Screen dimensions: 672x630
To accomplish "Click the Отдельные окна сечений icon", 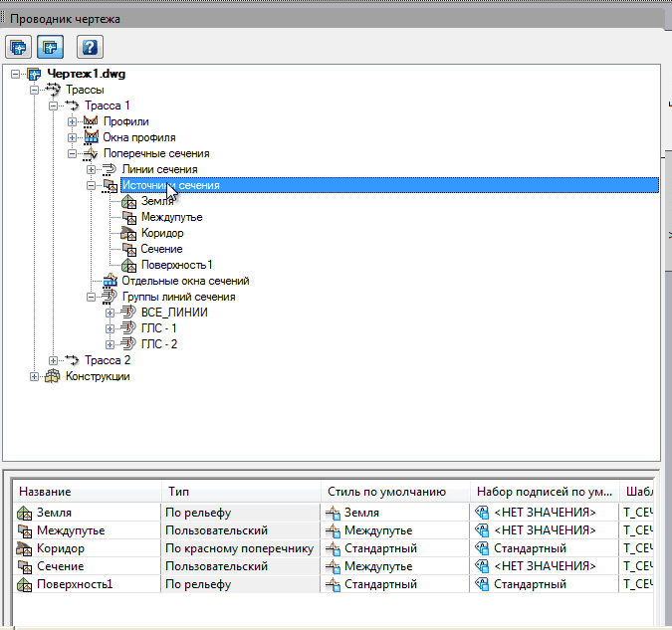I will coord(111,281).
